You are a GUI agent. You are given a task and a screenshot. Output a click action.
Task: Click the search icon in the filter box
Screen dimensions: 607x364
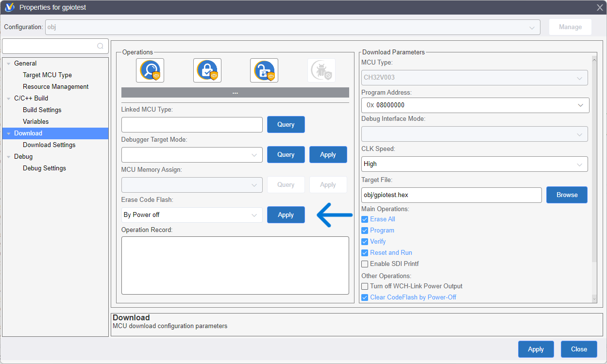100,46
